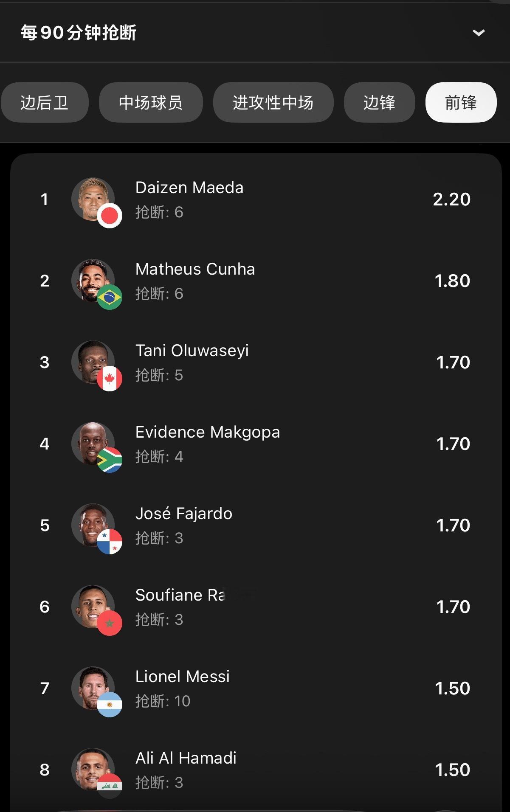Tap the South Africa flag on Makgopa
Screen dimensions: 510x812
pos(110,460)
